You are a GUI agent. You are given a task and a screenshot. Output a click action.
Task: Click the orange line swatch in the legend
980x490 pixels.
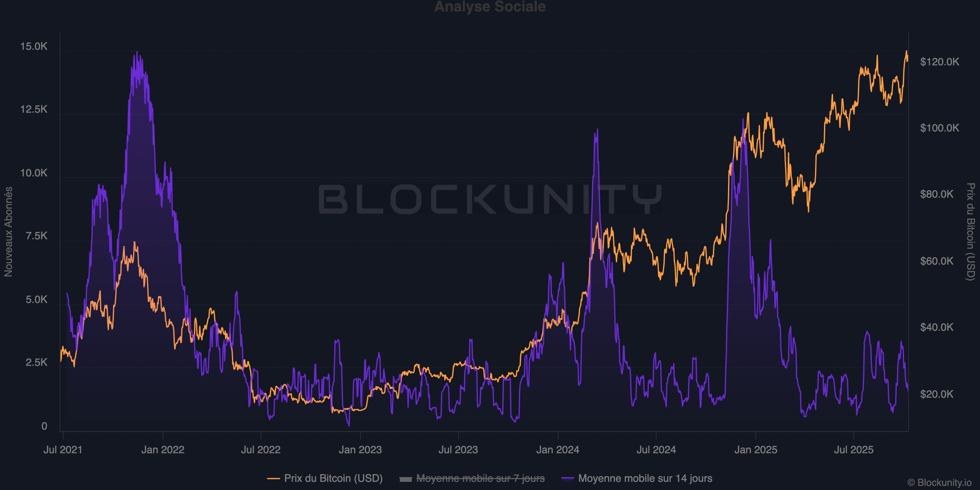[273, 479]
